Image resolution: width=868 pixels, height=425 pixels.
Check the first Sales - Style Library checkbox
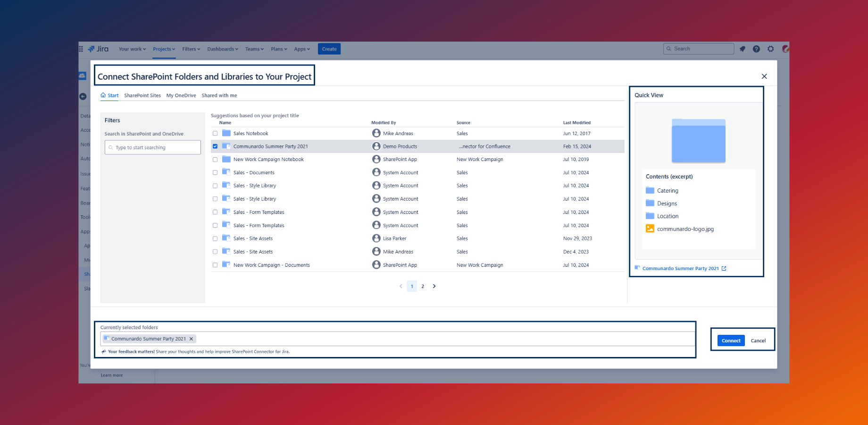tap(215, 186)
